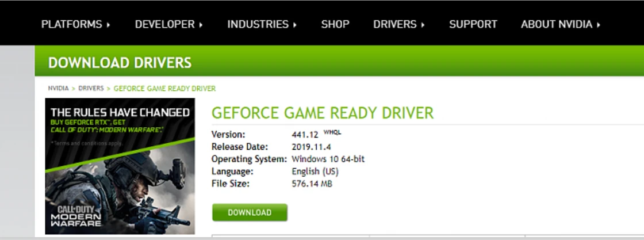Click the green DOWNLOAD button
The image size is (644, 240).
point(250,212)
